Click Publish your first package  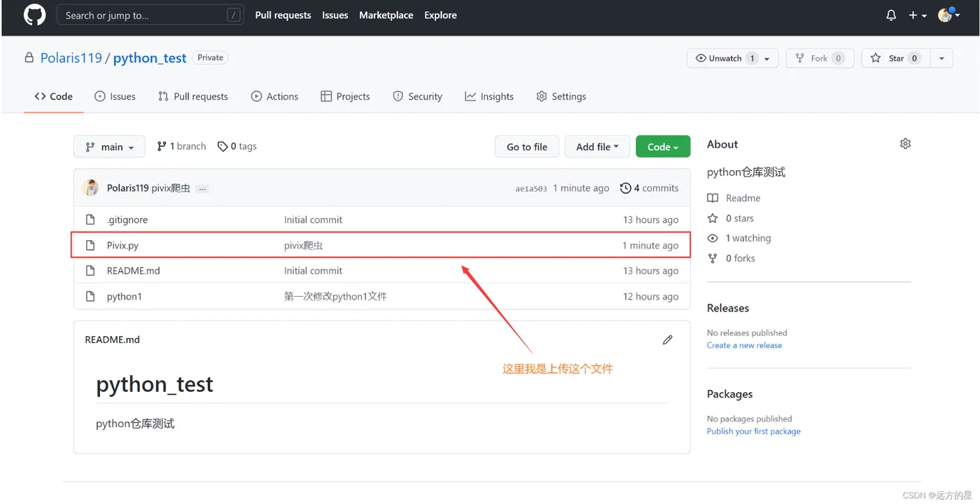click(x=754, y=431)
